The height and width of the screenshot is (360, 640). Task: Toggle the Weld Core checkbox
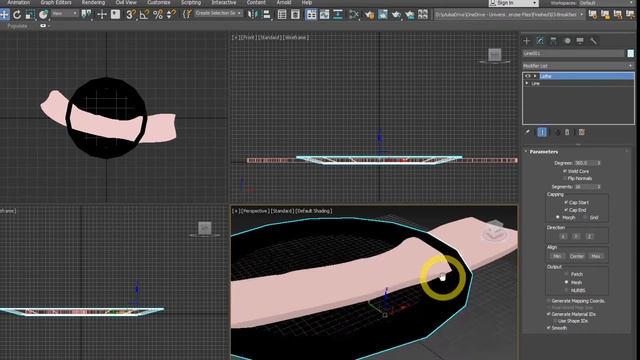(x=565, y=171)
